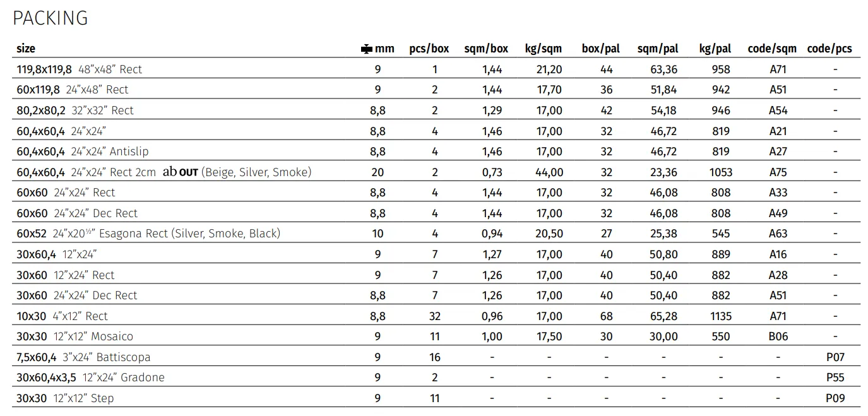The height and width of the screenshot is (416, 868).
Task: Select the 10x30 4"x12" Rect row label
Action: pyautogui.click(x=62, y=316)
